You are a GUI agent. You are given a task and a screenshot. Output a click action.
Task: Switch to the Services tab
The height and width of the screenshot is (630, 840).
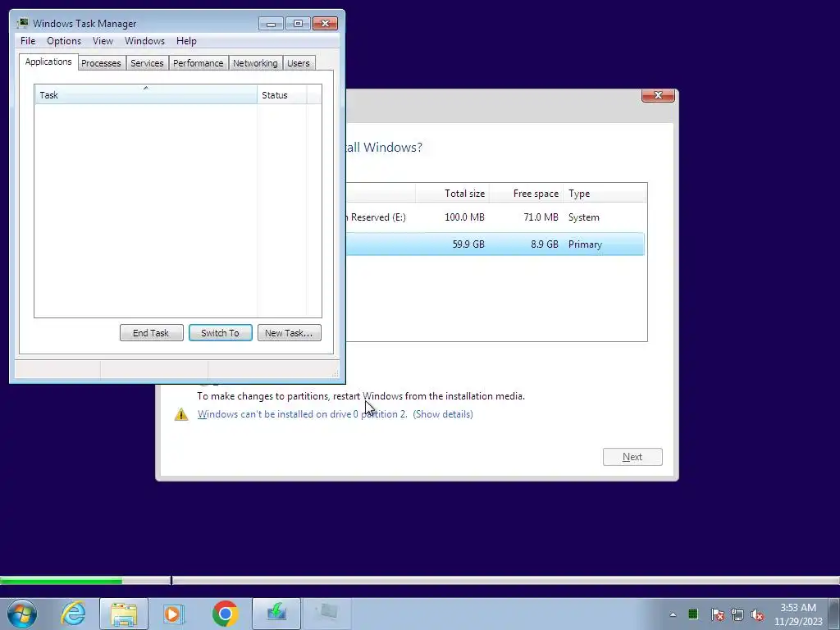[x=147, y=63]
